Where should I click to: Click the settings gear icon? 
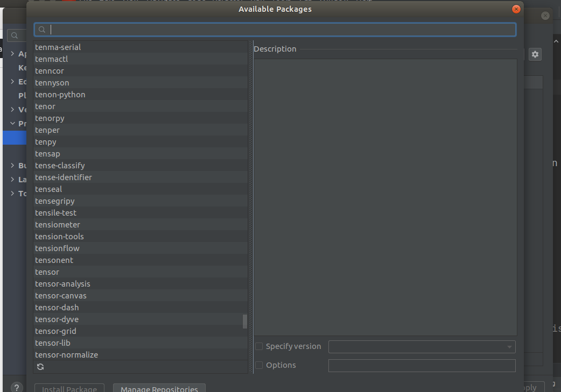pos(535,54)
